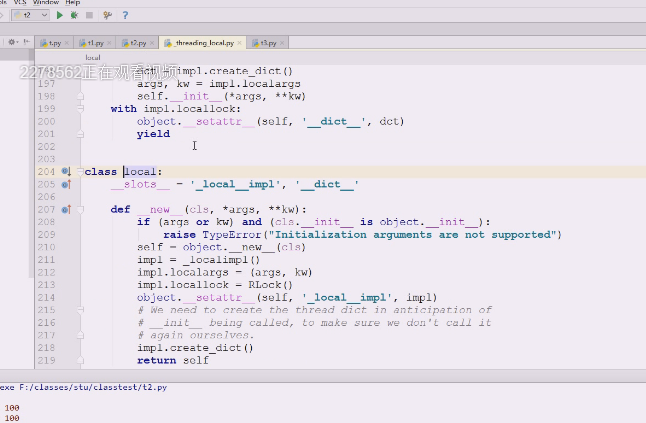The height and width of the screenshot is (423, 646).
Task: Close the t2.py tab
Action: (x=152, y=43)
